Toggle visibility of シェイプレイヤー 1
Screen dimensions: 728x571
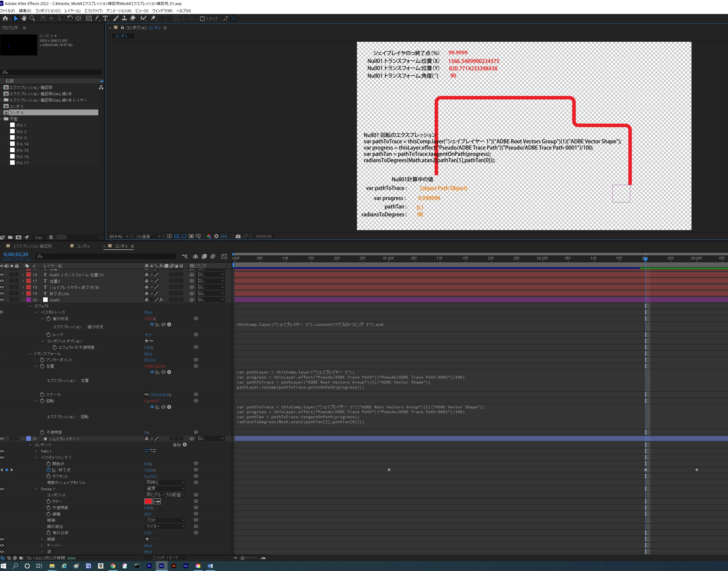click(2, 438)
